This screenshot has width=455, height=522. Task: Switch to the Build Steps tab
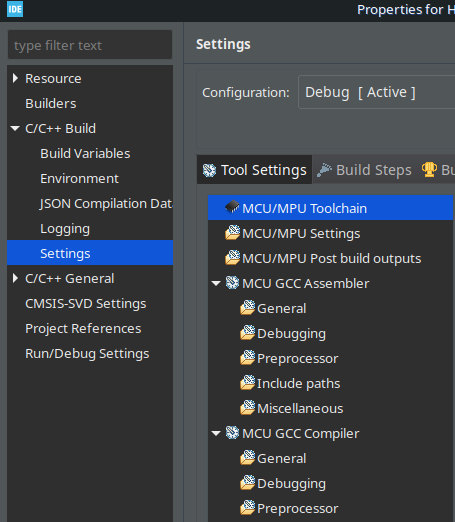364,170
